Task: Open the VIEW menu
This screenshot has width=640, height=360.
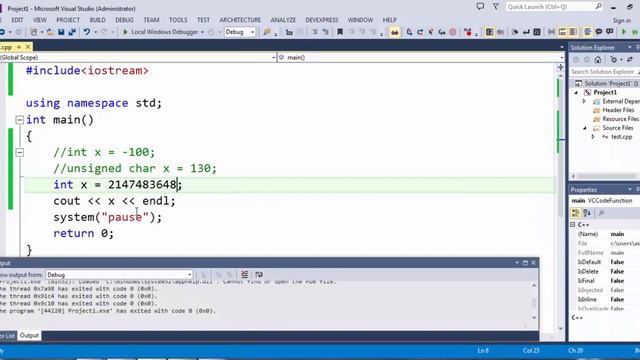Action: (x=40, y=20)
